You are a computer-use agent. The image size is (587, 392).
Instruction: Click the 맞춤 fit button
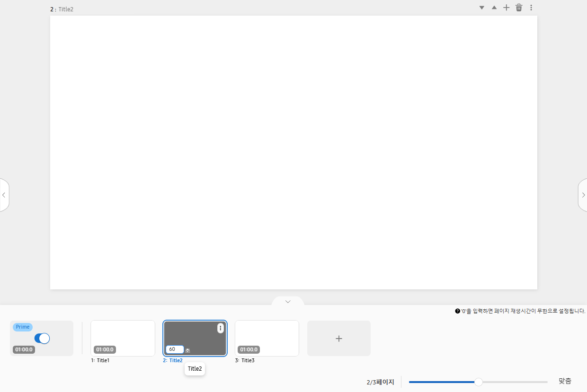pos(565,381)
